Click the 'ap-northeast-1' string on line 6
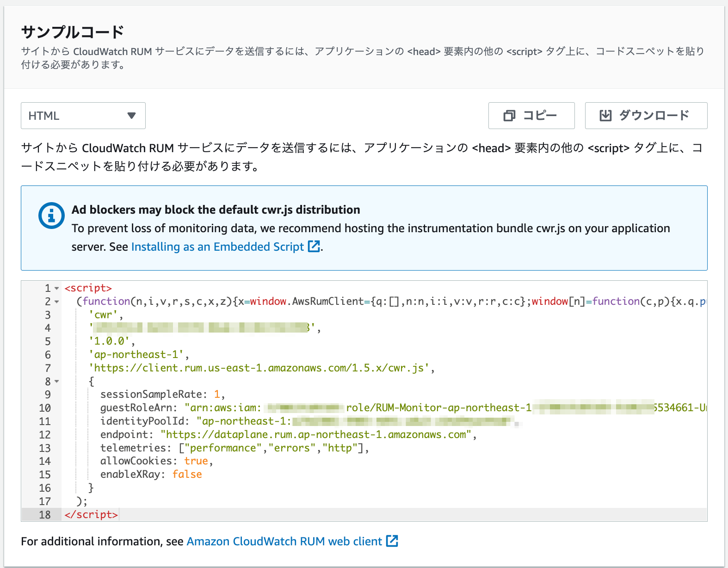This screenshot has width=728, height=568. pyautogui.click(x=136, y=355)
